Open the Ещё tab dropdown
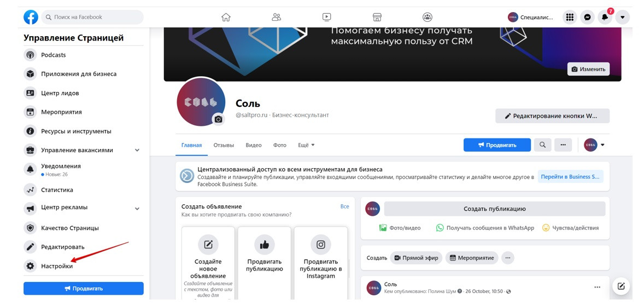This screenshot has width=644, height=305. coord(306,145)
